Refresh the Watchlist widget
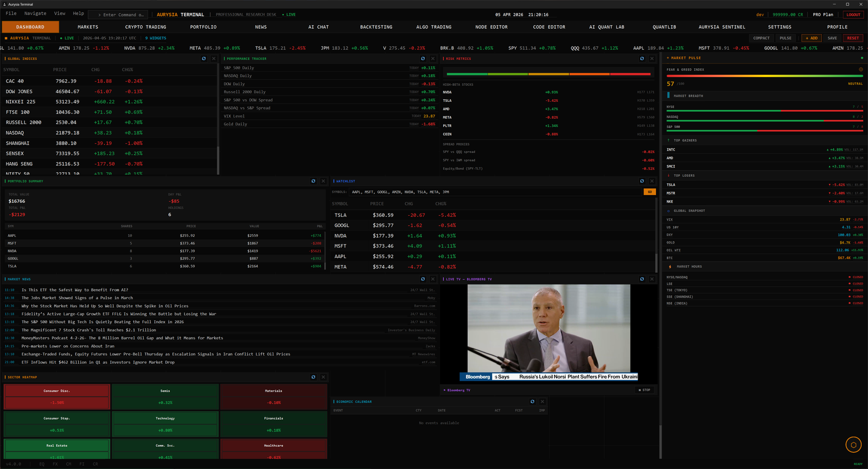 tap(642, 181)
